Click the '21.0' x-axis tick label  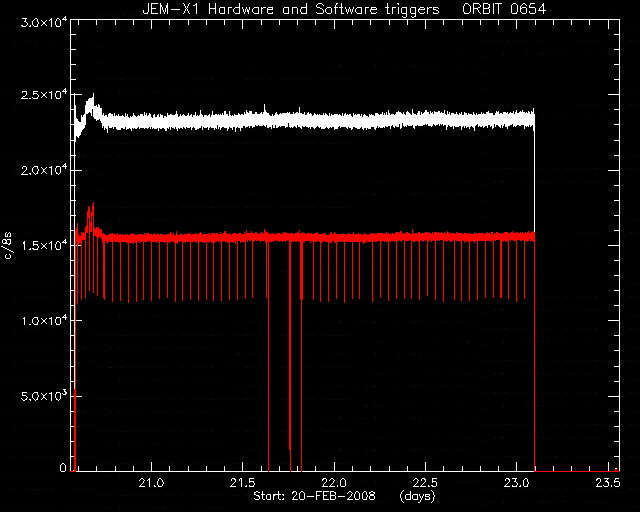tap(151, 483)
